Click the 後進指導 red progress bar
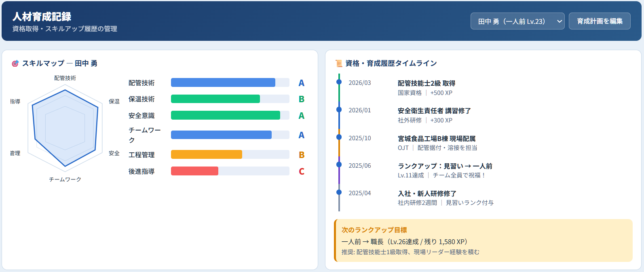Viewport: 644px width, 272px height. [x=230, y=171]
